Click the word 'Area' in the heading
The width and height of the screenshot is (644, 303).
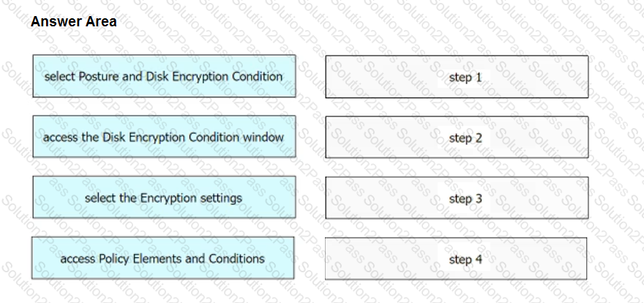point(101,21)
